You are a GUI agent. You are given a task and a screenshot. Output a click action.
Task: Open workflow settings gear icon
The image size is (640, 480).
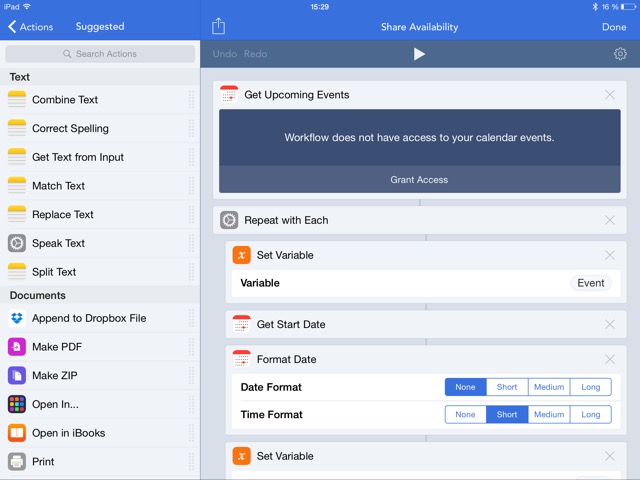click(620, 54)
